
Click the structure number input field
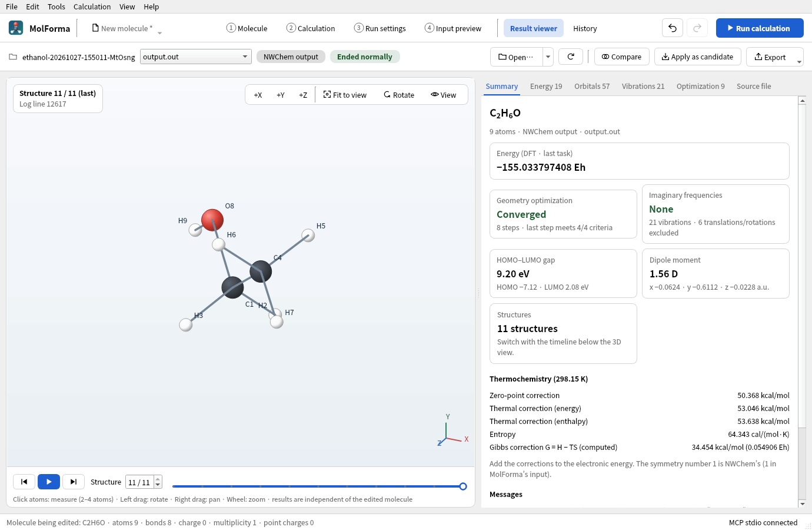pyautogui.click(x=140, y=482)
